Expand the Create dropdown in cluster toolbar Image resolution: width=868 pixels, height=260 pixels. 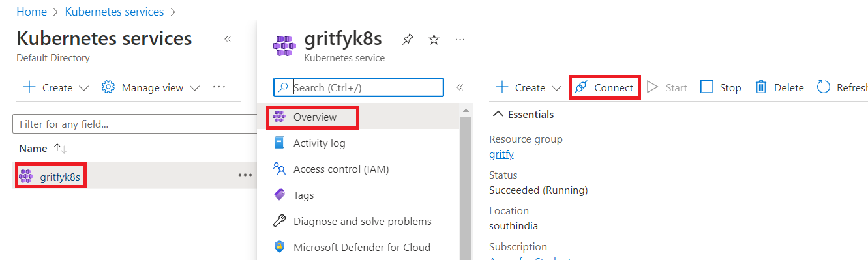tap(528, 87)
